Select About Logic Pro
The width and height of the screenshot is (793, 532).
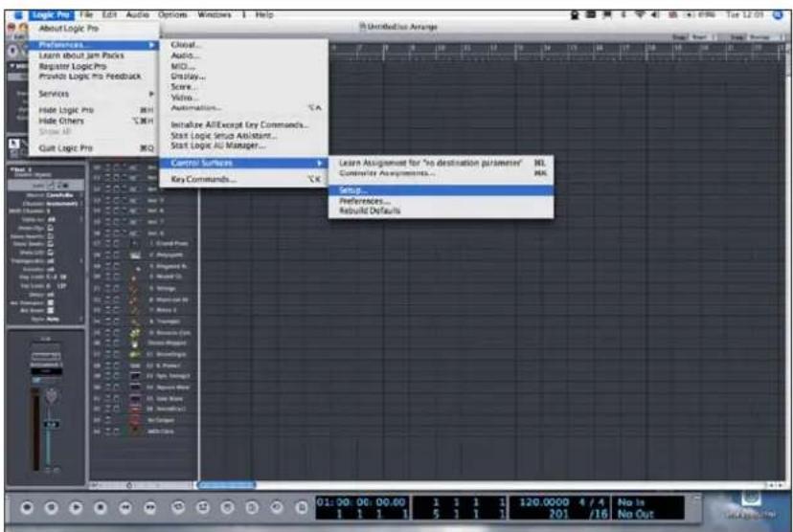94,29
